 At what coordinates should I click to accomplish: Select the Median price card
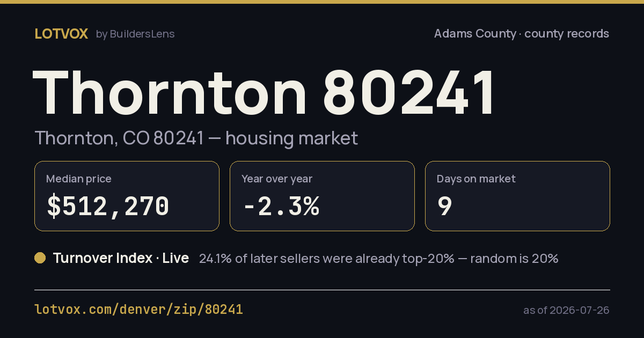(x=127, y=196)
